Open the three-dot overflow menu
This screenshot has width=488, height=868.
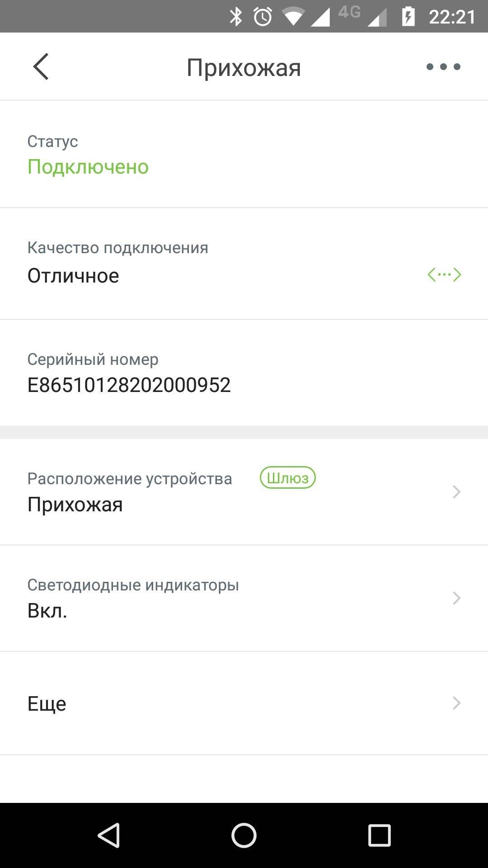443,67
